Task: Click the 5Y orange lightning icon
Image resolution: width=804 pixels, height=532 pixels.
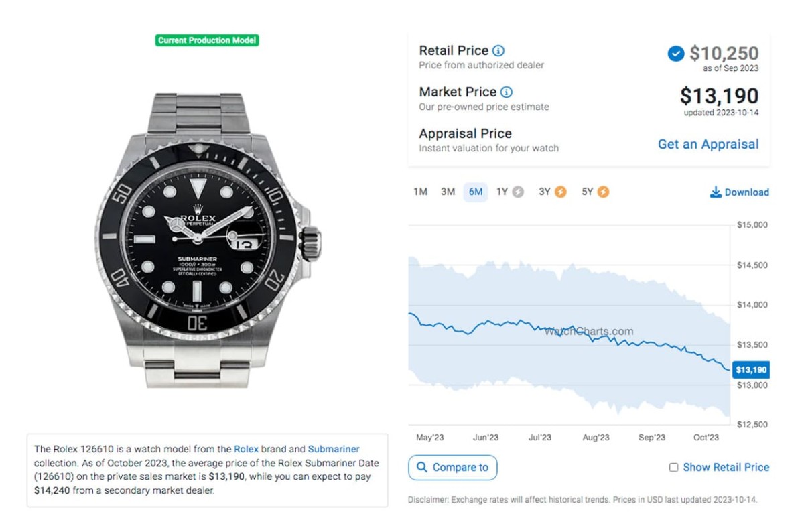Action: coord(604,192)
